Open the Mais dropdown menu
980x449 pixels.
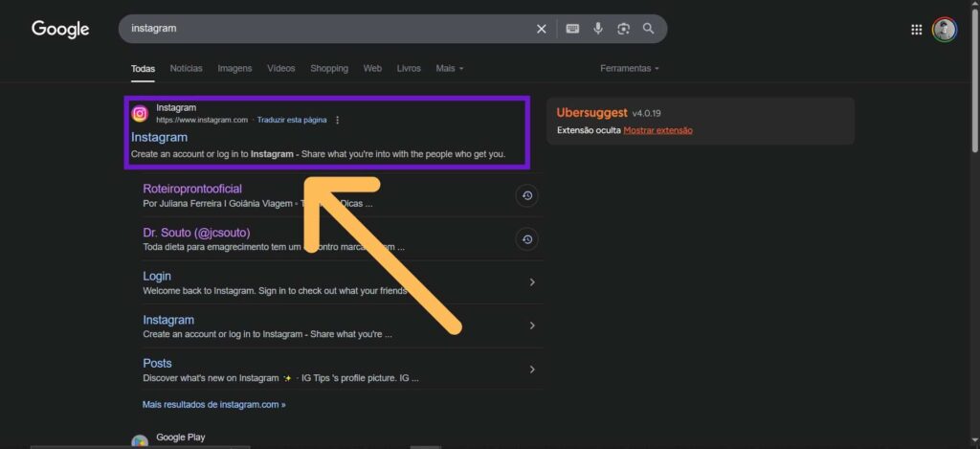click(x=450, y=68)
